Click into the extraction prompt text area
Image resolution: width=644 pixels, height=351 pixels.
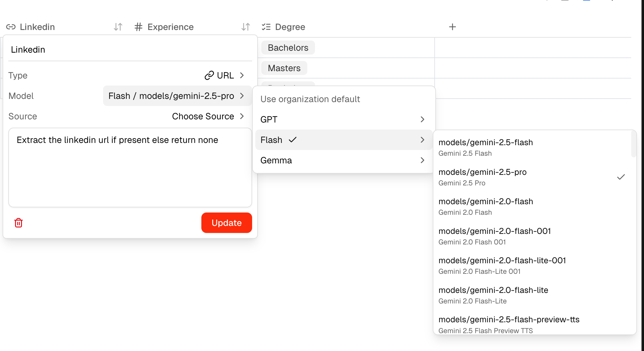click(130, 168)
